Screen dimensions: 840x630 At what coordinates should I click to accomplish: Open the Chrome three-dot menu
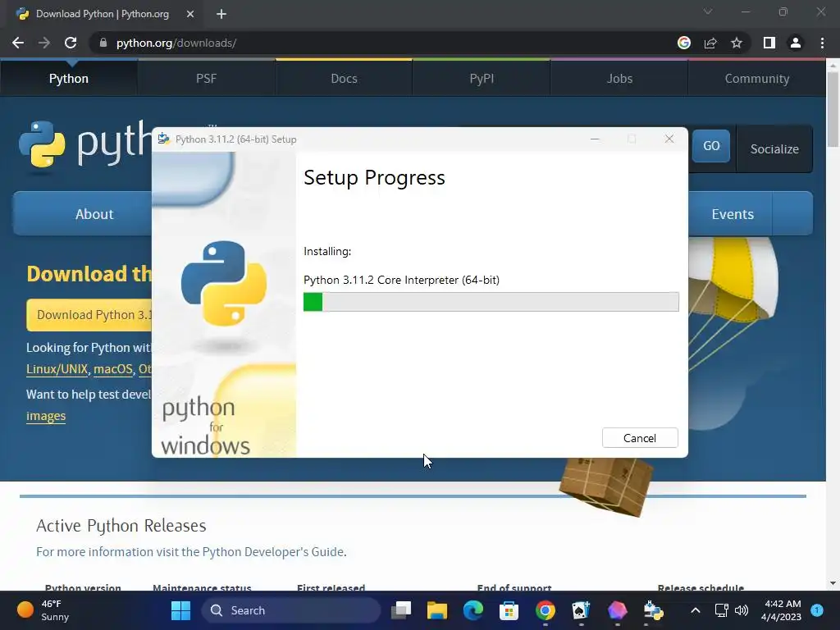822,43
